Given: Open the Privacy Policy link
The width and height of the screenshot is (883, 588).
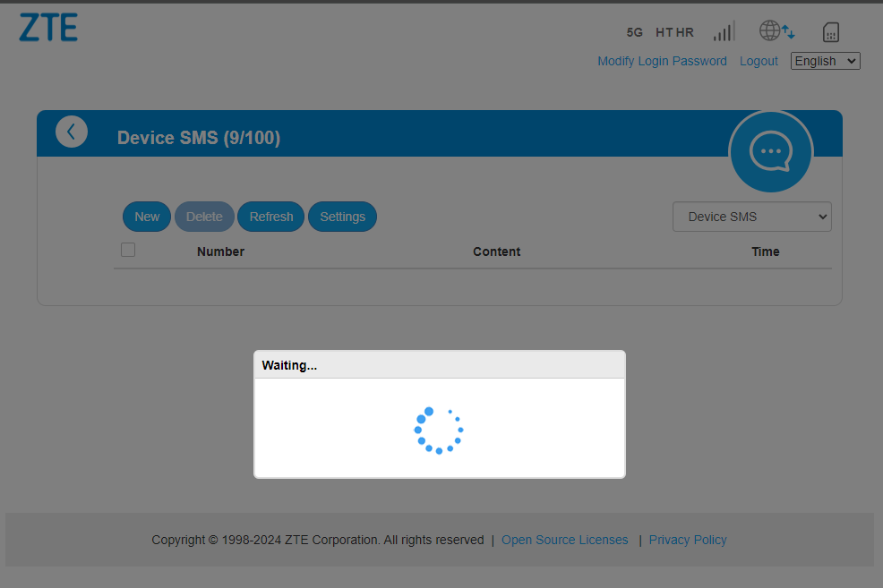Looking at the screenshot, I should click(688, 540).
